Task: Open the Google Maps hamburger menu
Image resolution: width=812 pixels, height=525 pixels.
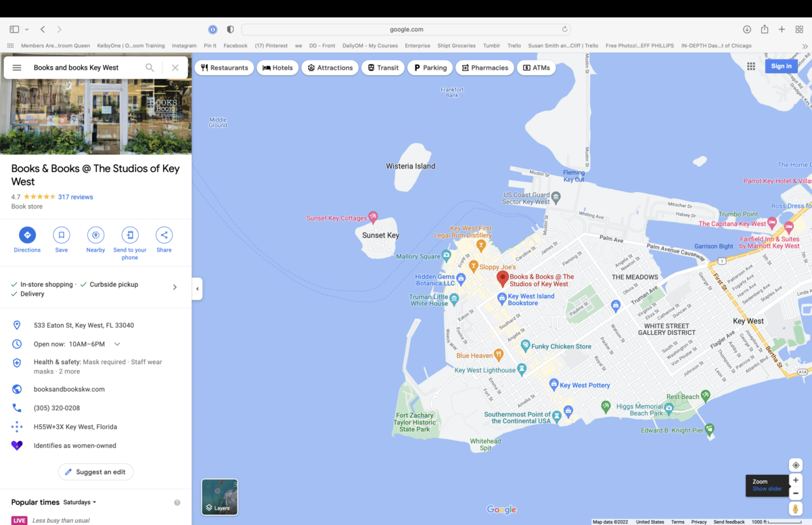Action: (17, 68)
